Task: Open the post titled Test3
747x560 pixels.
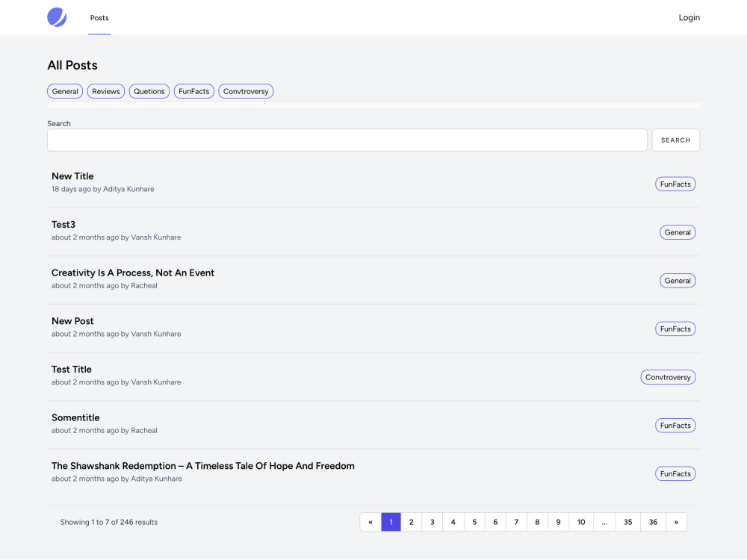Action: (x=63, y=224)
